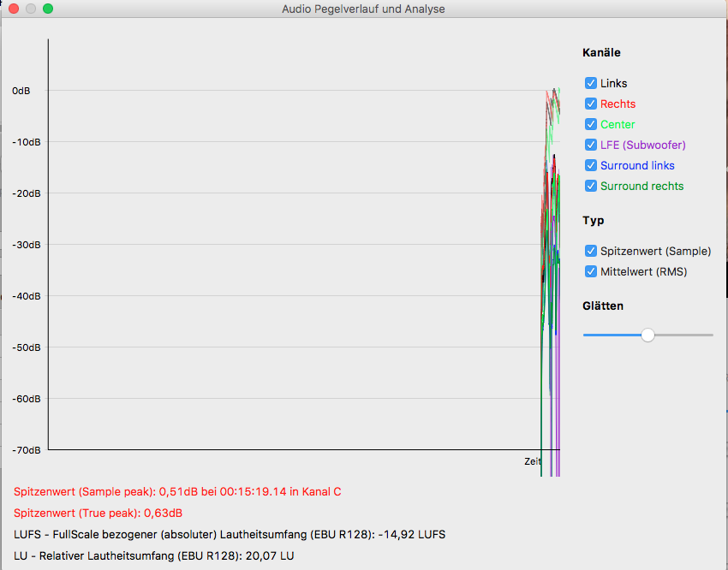Click the gray minimize window button
Image resolution: width=728 pixels, height=570 pixels.
[31, 9]
